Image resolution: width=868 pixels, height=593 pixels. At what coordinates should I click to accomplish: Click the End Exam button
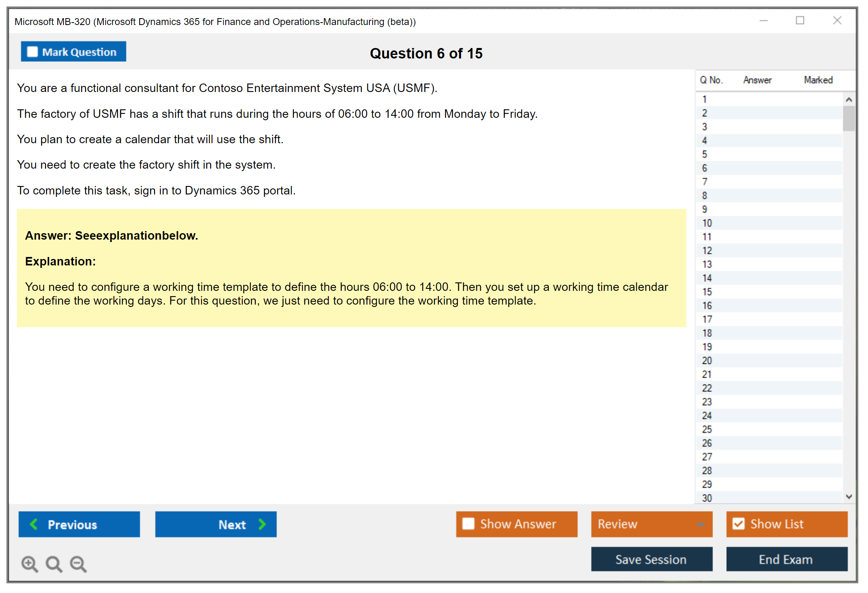[x=786, y=559]
